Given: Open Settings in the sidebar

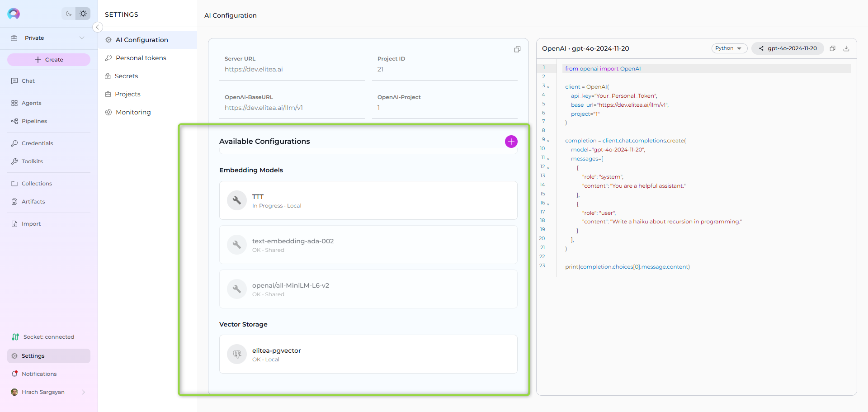Looking at the screenshot, I should tap(49, 356).
